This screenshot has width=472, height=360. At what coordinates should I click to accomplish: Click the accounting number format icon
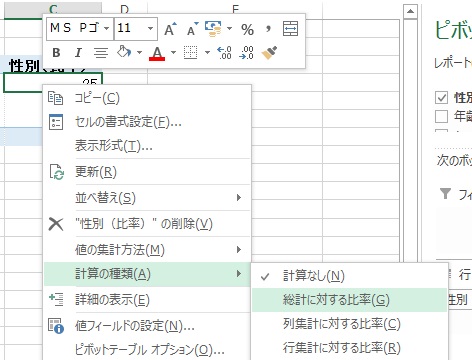click(x=213, y=29)
